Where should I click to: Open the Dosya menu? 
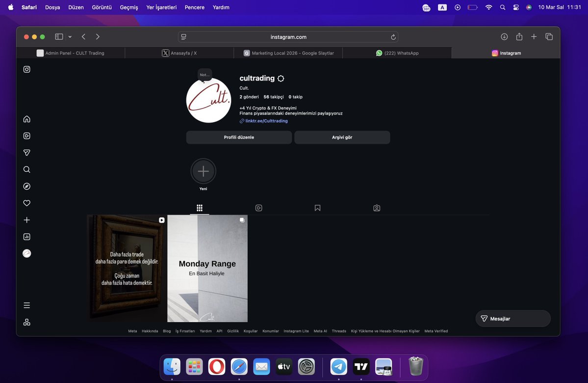click(52, 7)
